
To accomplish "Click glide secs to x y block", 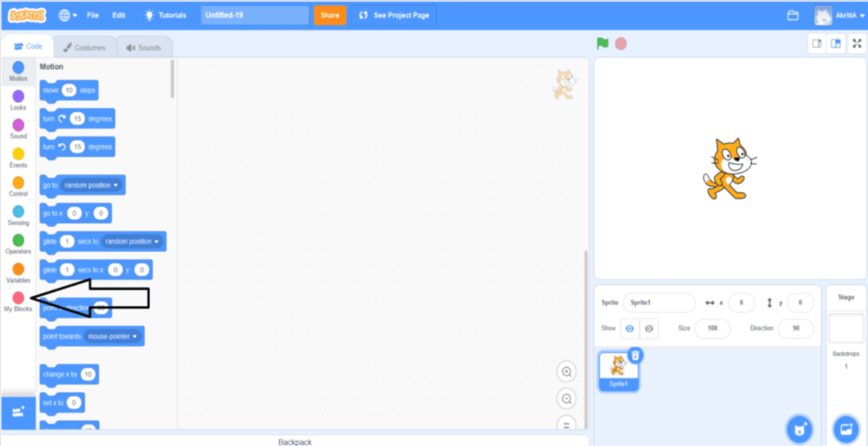I will click(96, 270).
